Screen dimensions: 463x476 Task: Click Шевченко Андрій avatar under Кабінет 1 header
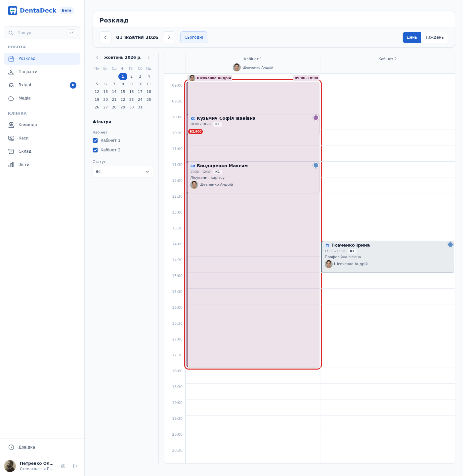tap(237, 67)
